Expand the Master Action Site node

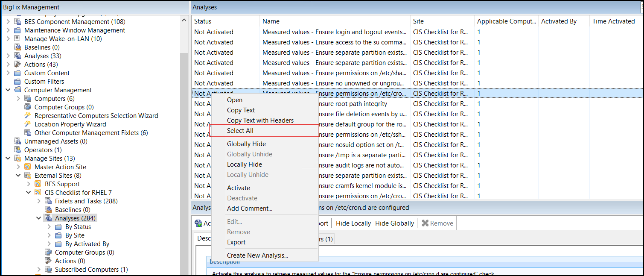[x=18, y=167]
